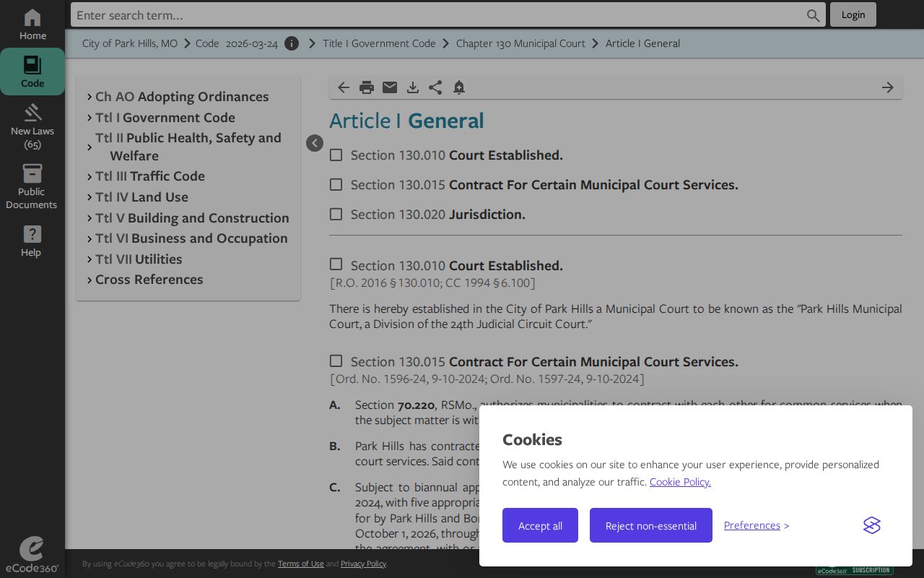Accept all cookies
The width and height of the screenshot is (924, 578).
pyautogui.click(x=540, y=525)
